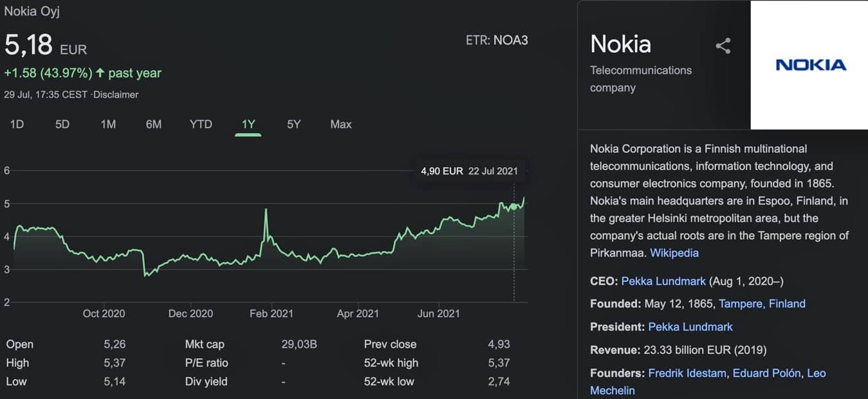Click the 22 Jul 2021 chart marker
This screenshot has height=399, width=868.
click(513, 207)
